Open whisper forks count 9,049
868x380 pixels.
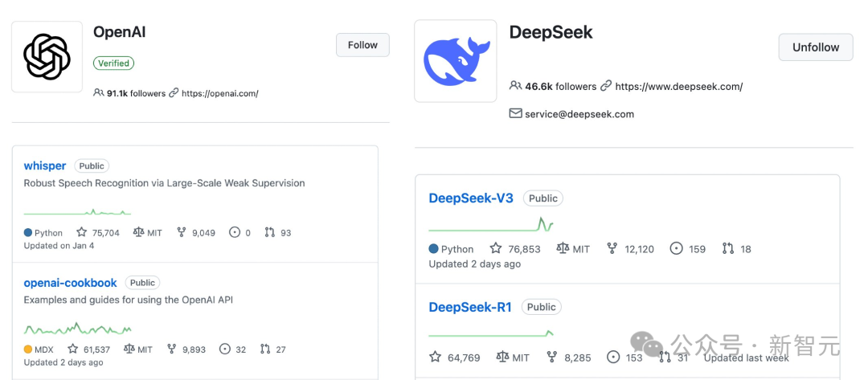click(x=196, y=233)
